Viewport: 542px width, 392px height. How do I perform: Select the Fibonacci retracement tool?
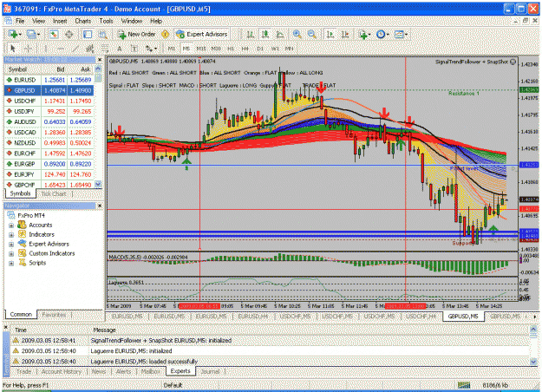click(104, 49)
